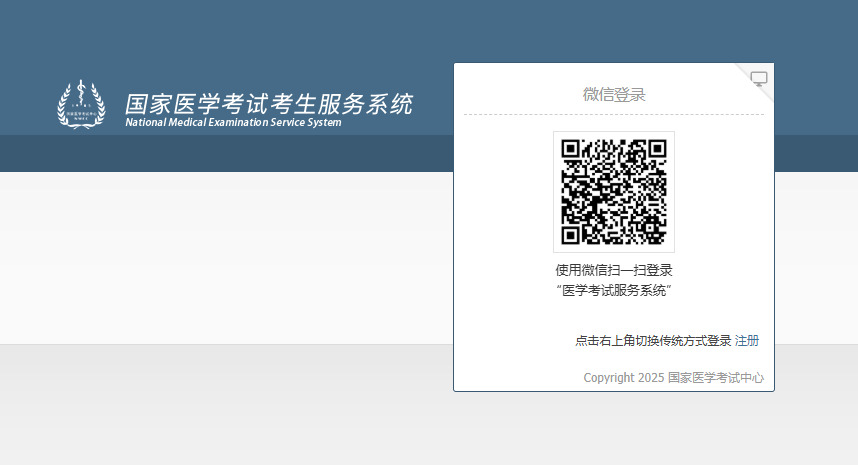858x465 pixels.
Task: Click the 国家医学考试考生服务系统 title
Action: point(269,104)
